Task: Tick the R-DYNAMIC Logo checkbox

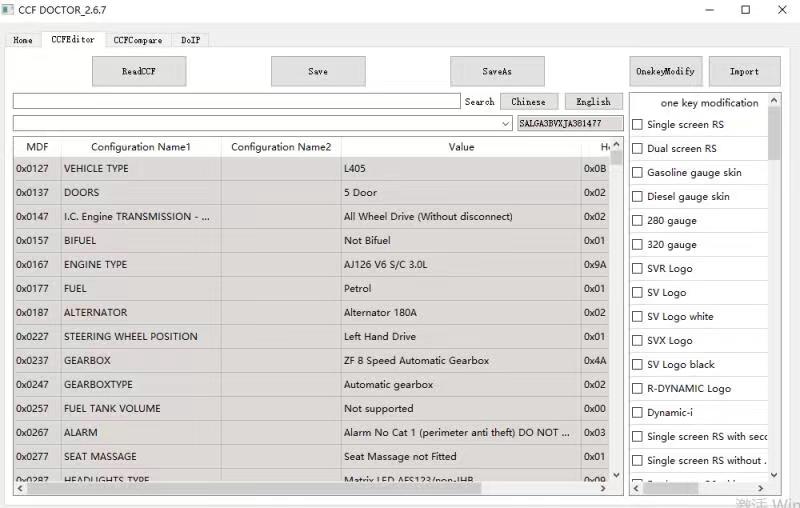Action: click(x=638, y=389)
